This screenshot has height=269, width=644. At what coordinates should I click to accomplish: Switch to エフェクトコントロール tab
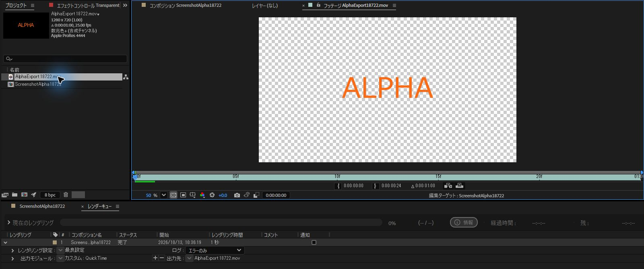[x=88, y=6]
